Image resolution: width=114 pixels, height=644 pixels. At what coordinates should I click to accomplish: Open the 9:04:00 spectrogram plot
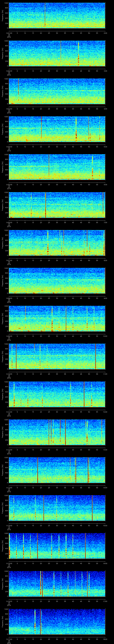[57, 129]
